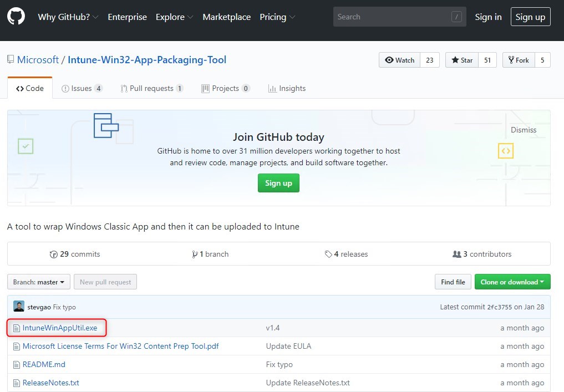
Task: Open 4 releases page
Action: 346,254
